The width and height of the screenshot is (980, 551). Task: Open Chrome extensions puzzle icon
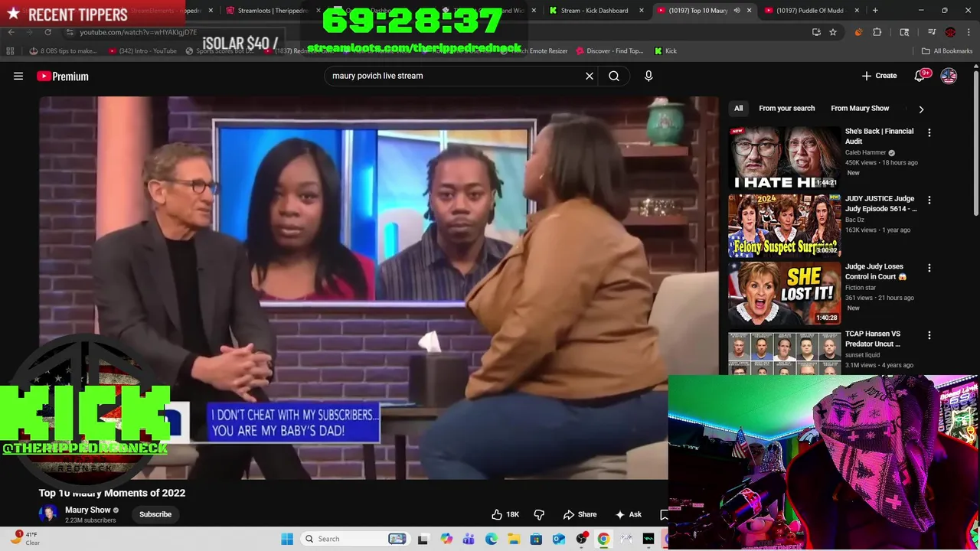click(x=877, y=32)
